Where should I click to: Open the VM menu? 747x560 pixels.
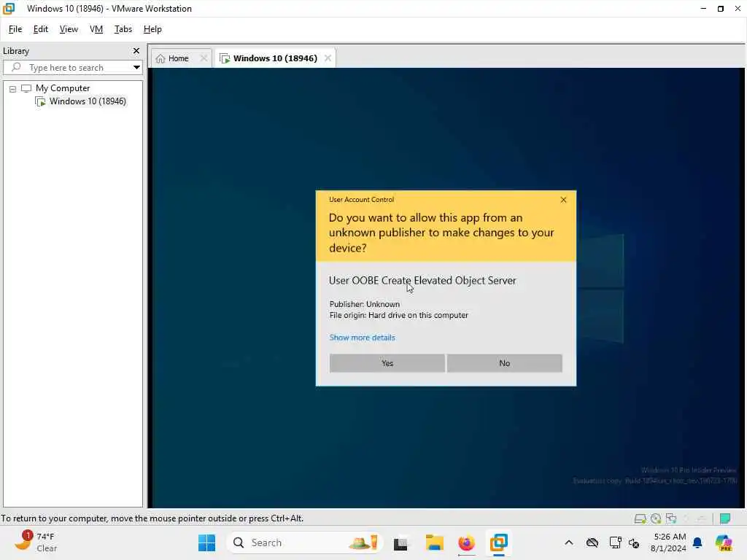tap(96, 29)
